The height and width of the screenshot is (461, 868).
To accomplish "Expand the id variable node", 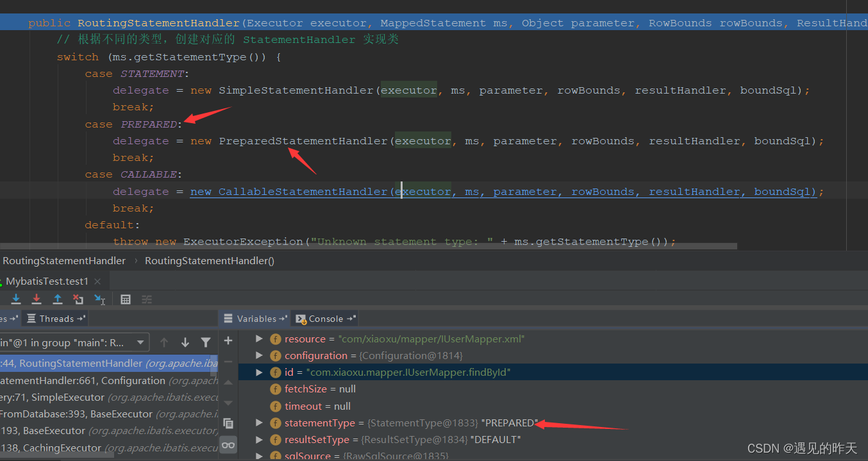I will pos(259,372).
